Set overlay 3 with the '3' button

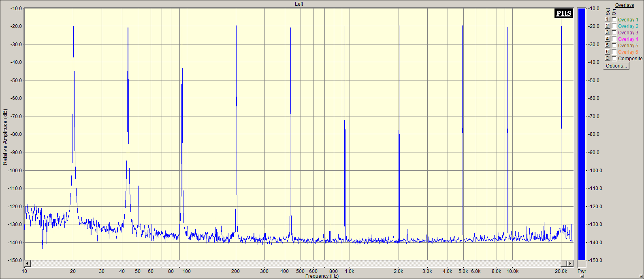pyautogui.click(x=607, y=33)
